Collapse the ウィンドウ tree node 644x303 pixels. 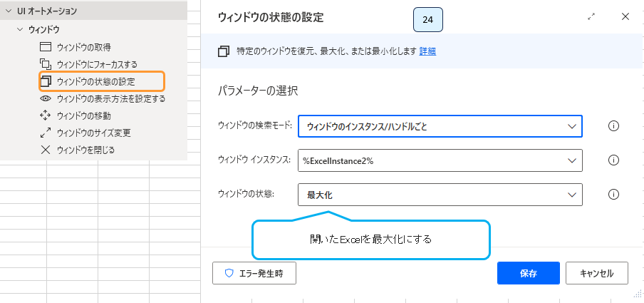pyautogui.click(x=20, y=30)
